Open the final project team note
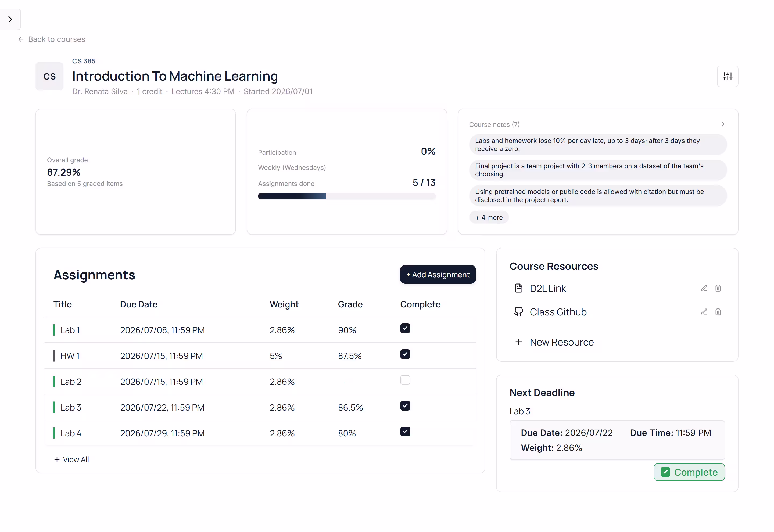This screenshot has height=532, width=774. pos(598,170)
